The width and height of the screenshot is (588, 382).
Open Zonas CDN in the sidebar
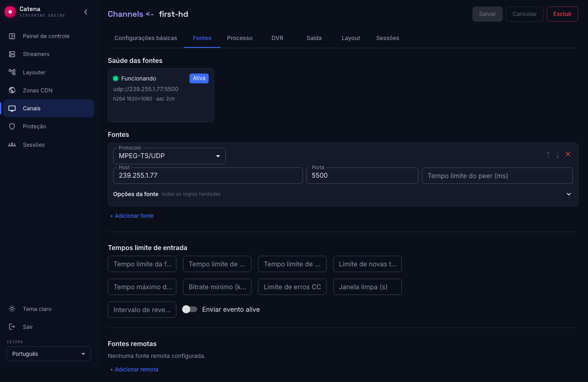(x=49, y=90)
